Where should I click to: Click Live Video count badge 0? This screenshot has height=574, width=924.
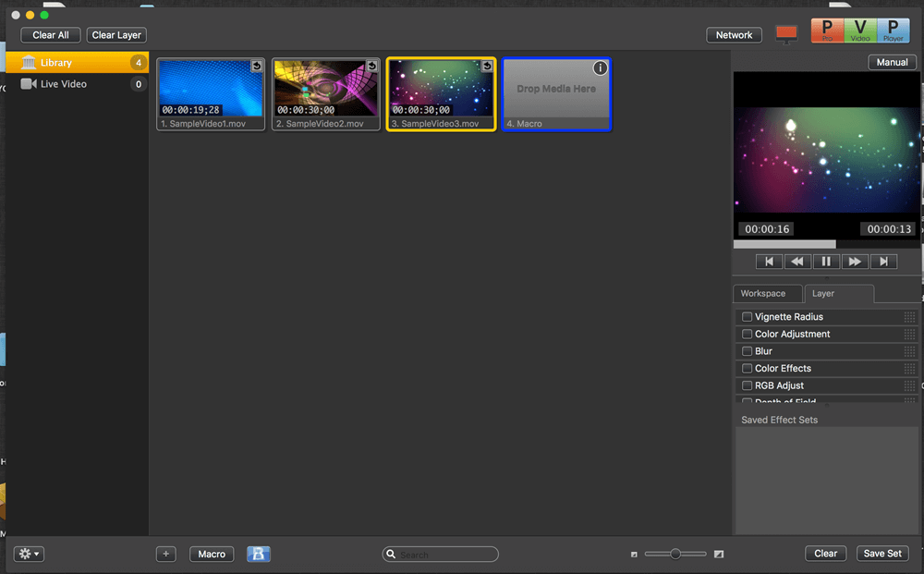pyautogui.click(x=139, y=84)
